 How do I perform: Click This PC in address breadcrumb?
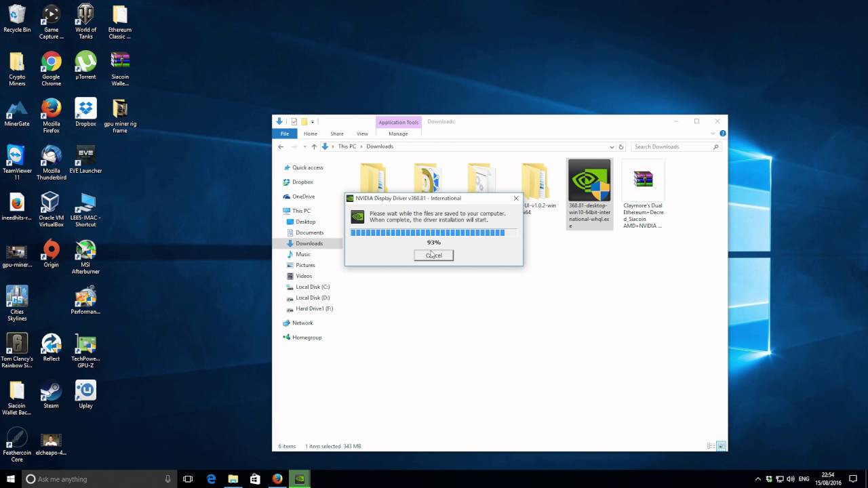point(347,146)
